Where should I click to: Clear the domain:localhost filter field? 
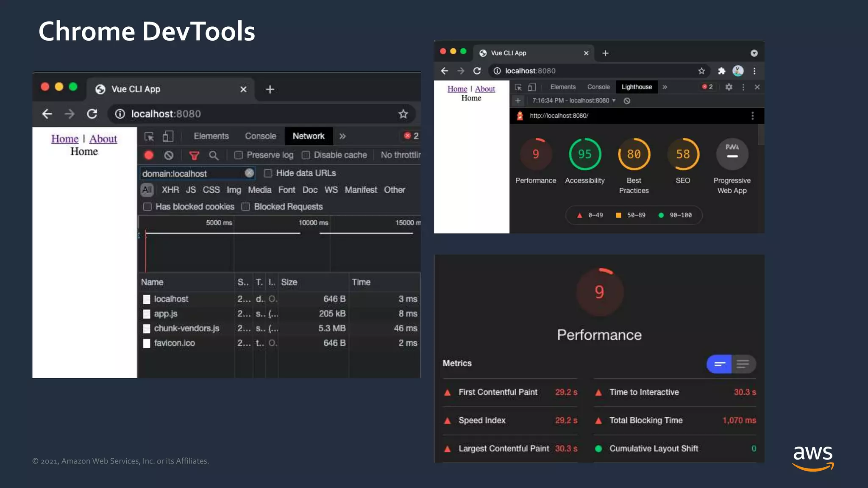click(249, 173)
